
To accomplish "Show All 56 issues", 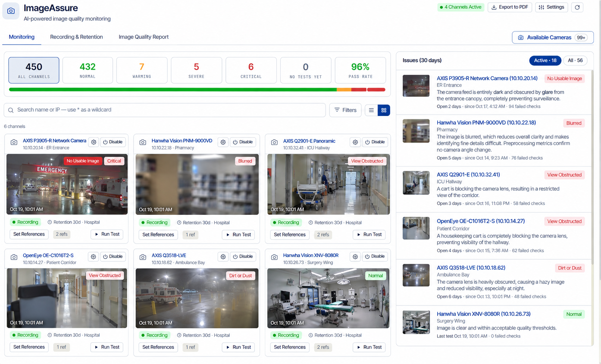I will point(575,60).
